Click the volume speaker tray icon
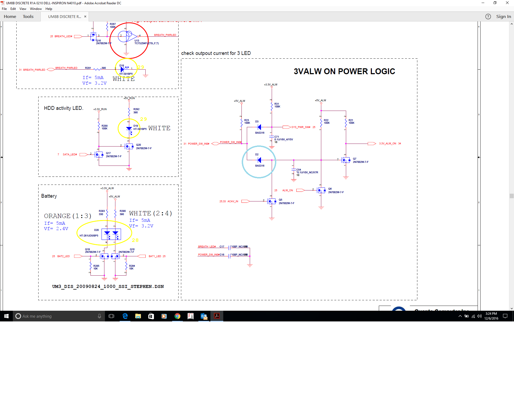The height and width of the screenshot is (420, 514). coord(479,316)
